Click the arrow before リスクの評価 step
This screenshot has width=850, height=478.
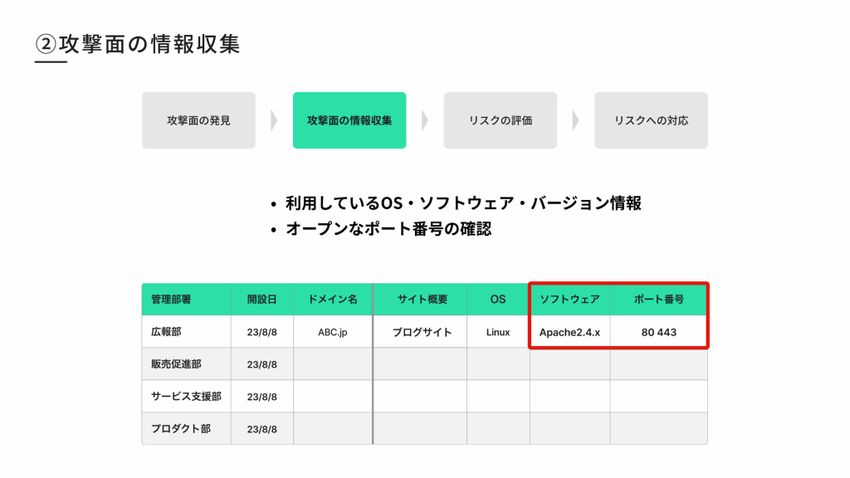coord(425,121)
